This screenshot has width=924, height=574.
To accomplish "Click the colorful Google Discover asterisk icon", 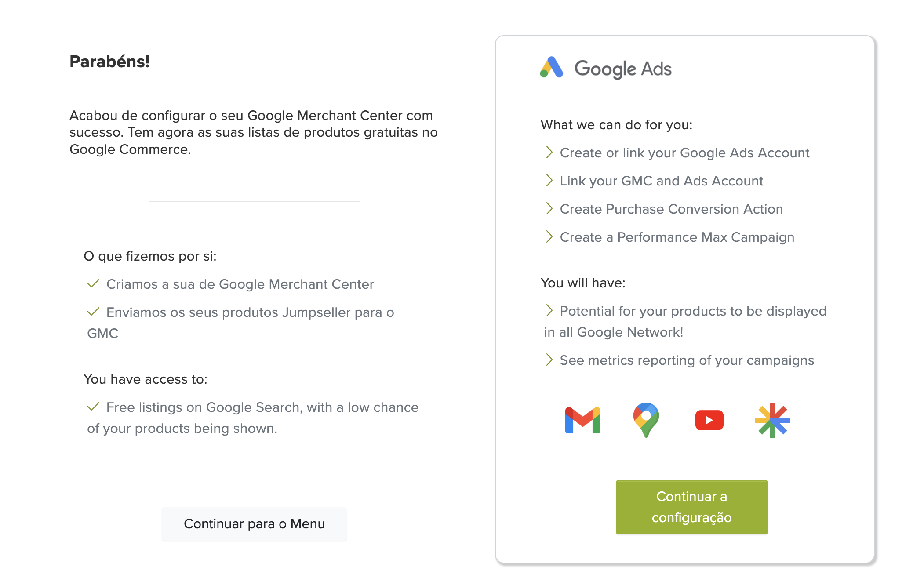I will pos(772,420).
